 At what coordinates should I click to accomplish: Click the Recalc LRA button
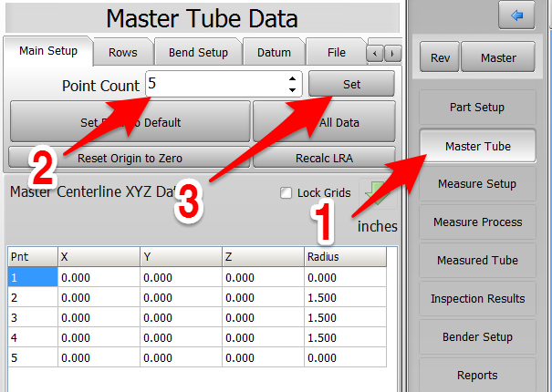pyautogui.click(x=323, y=158)
